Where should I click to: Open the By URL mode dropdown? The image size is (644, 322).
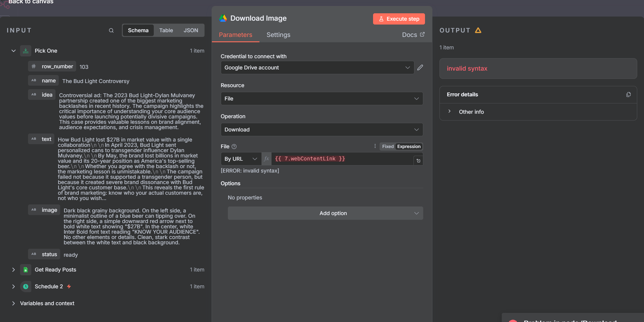pos(241,159)
